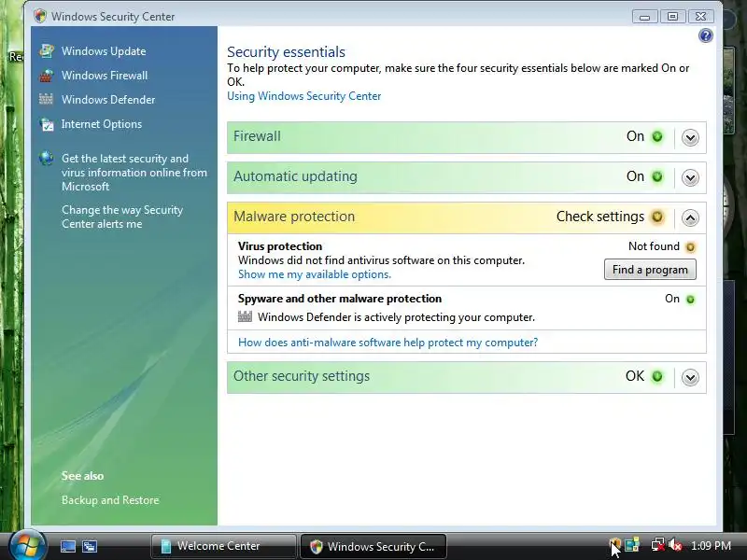
Task: Click Virus protection Not found yellow indicator
Action: pos(690,247)
